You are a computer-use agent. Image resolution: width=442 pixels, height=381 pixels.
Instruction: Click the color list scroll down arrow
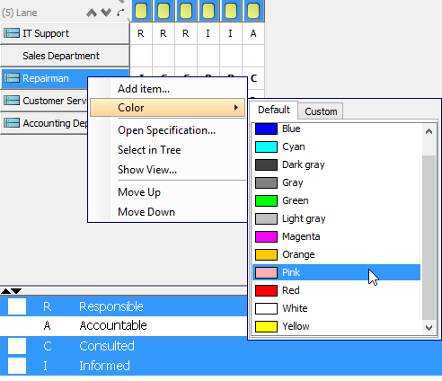click(429, 327)
